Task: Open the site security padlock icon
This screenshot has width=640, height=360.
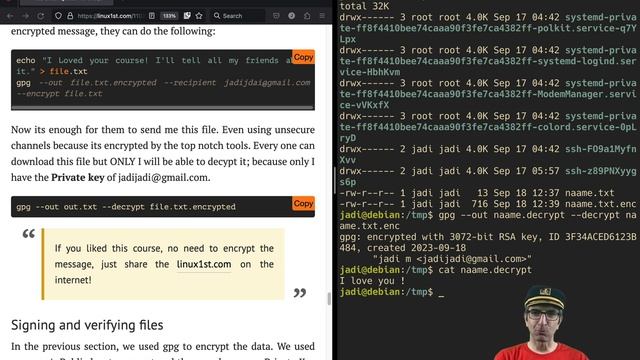Action: [x=70, y=16]
